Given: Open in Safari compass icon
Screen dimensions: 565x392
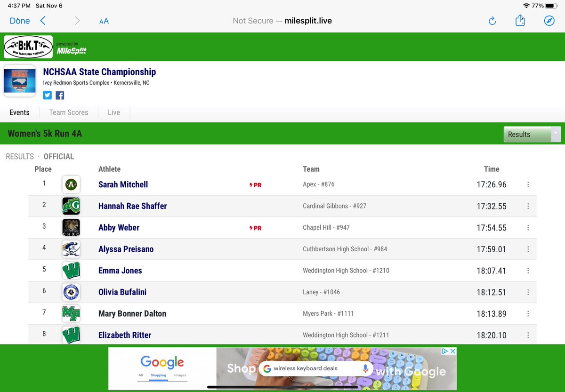Looking at the screenshot, I should (549, 21).
